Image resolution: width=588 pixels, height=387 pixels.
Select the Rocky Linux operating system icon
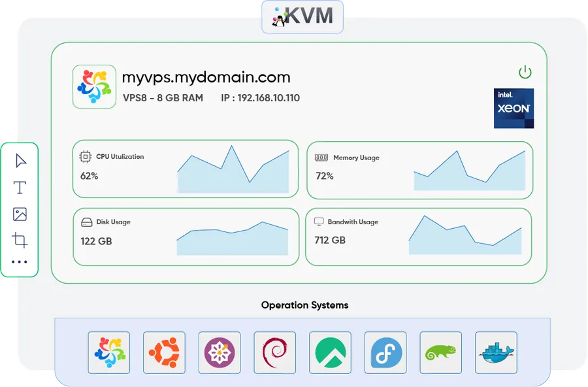click(x=331, y=352)
